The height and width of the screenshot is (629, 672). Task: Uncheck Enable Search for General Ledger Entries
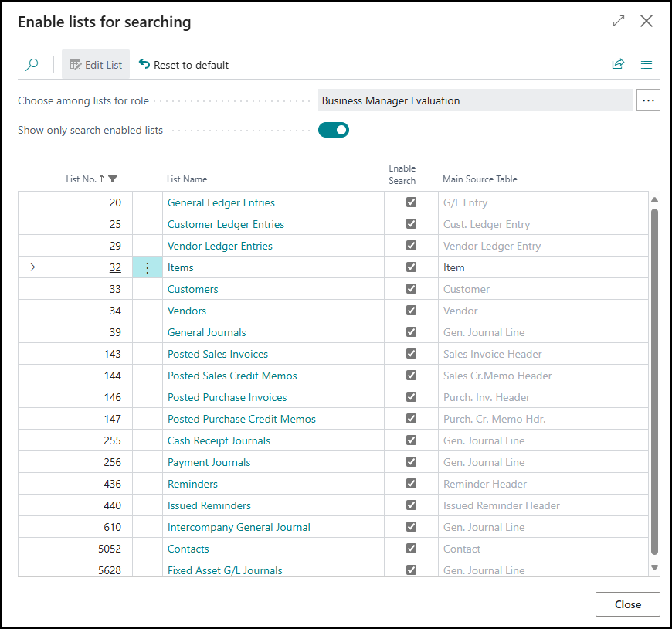[x=411, y=202]
